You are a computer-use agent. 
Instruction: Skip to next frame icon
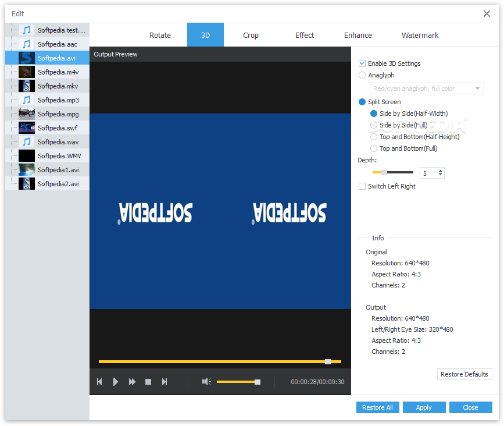(x=165, y=382)
